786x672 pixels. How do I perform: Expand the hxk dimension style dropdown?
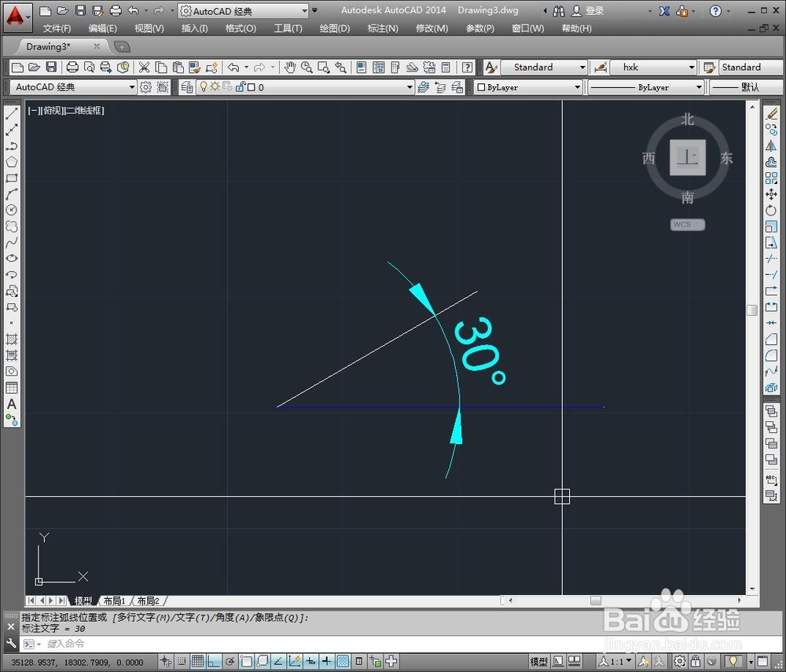tap(691, 67)
